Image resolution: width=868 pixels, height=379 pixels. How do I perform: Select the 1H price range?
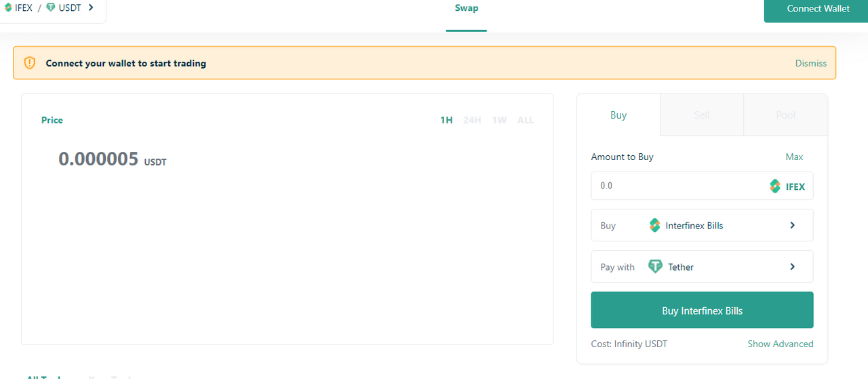(446, 120)
